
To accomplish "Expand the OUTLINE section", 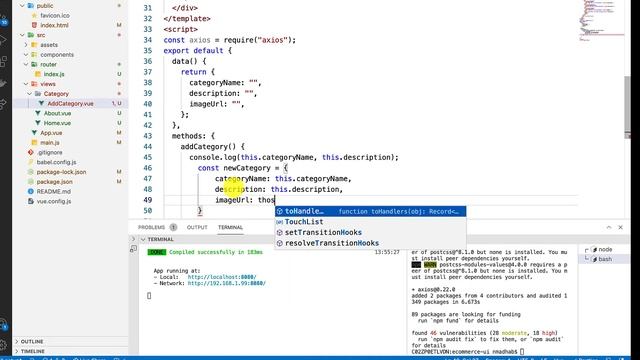I will pos(32,342).
